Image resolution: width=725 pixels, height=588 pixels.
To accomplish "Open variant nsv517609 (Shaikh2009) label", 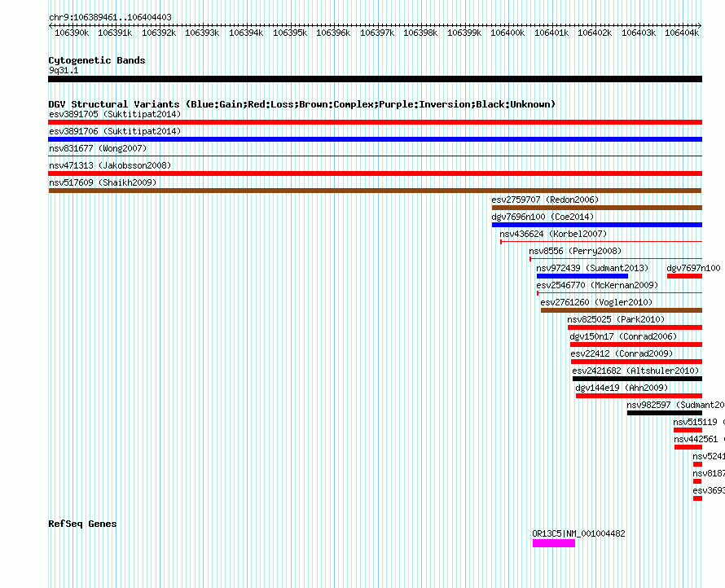I will coord(103,182).
